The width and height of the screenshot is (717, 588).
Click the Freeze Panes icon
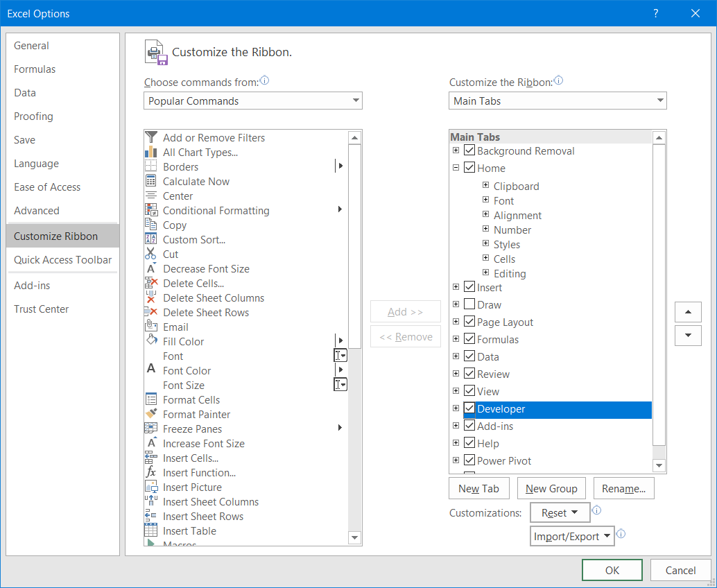151,429
